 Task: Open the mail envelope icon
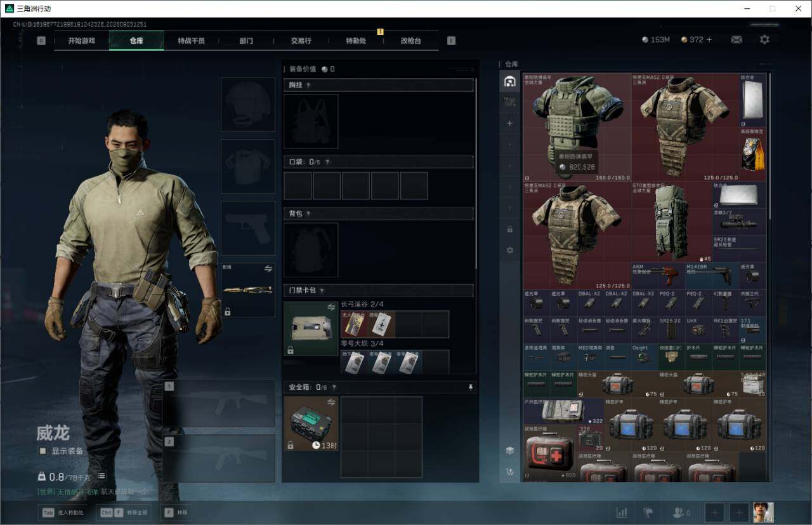coord(737,39)
